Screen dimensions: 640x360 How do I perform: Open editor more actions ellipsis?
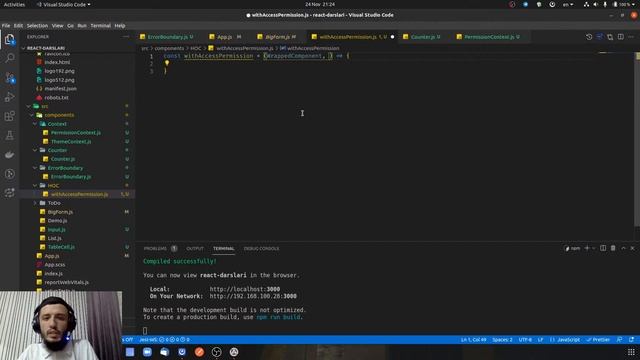(631, 37)
